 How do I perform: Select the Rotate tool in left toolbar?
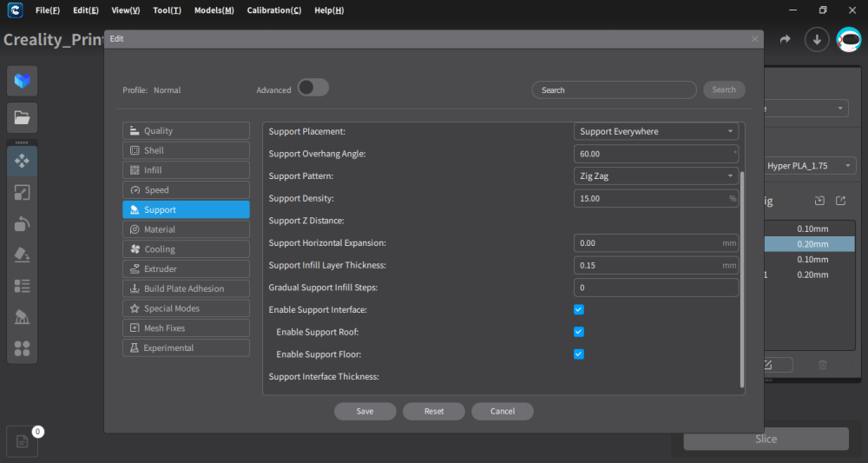pos(23,224)
